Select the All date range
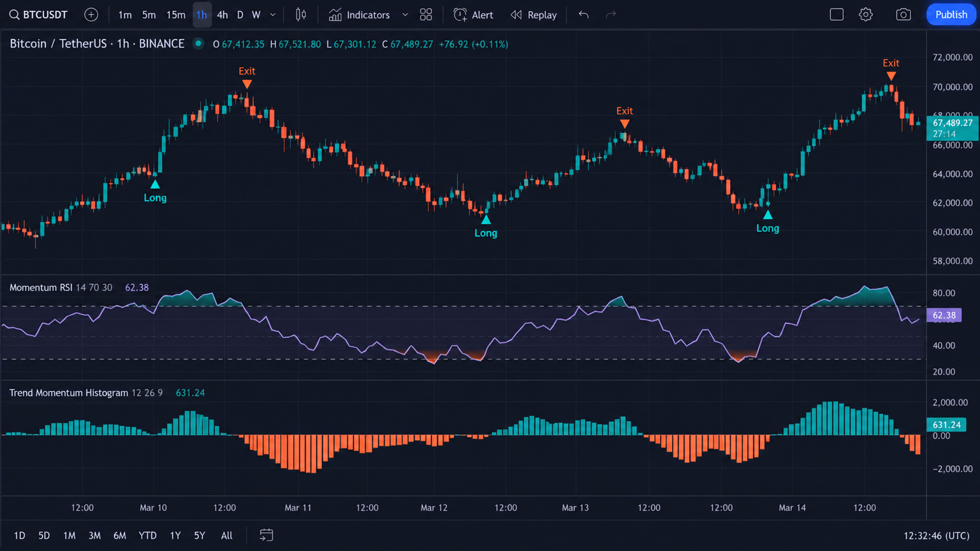 [227, 535]
